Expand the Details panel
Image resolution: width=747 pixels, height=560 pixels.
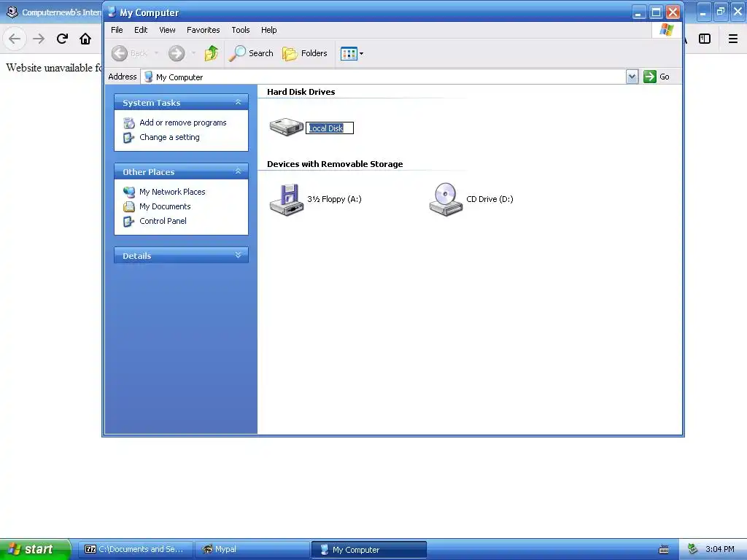point(239,255)
